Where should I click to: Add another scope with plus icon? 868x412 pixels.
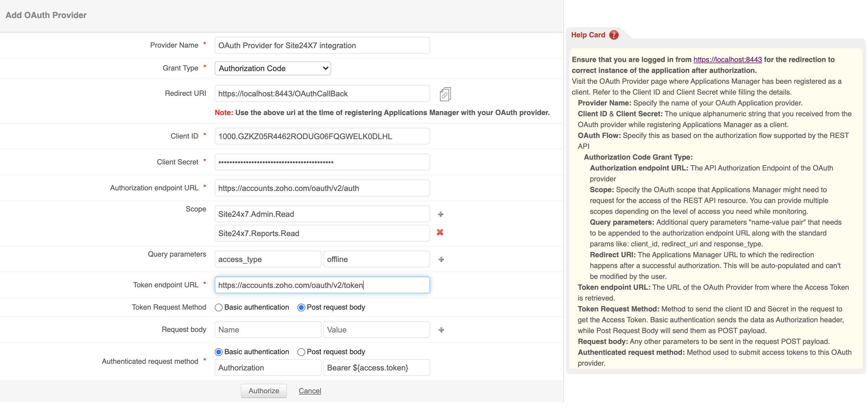click(x=440, y=214)
